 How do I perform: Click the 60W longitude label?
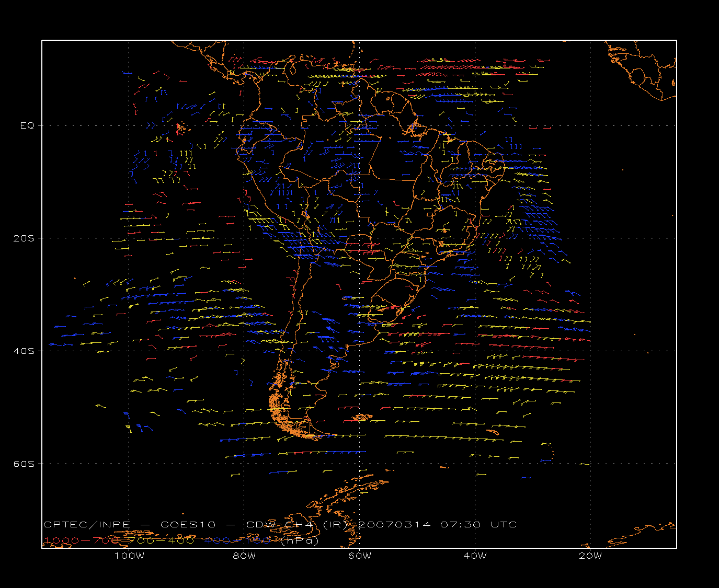pos(360,556)
